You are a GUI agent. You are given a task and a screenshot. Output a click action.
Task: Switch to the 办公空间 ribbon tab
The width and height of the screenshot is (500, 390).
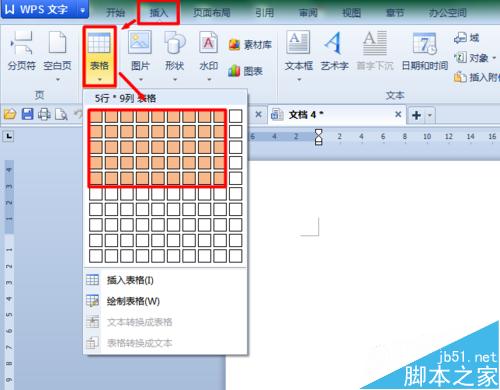(x=448, y=13)
